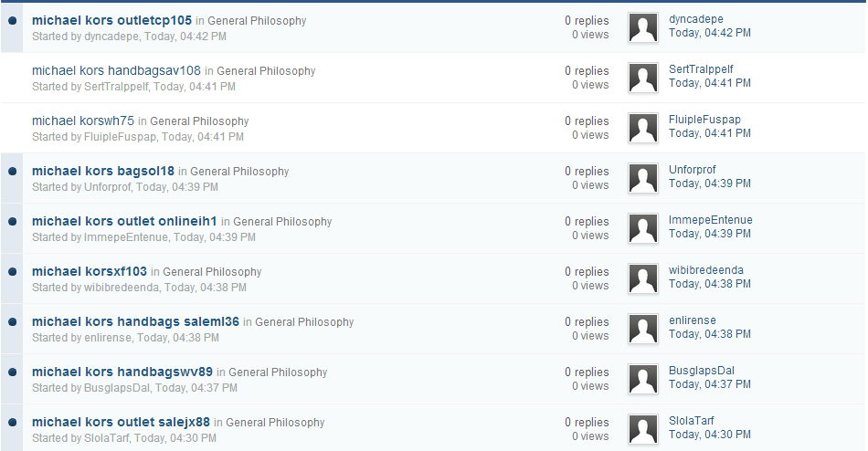The height and width of the screenshot is (451, 868).
Task: Open the michael korswh75 topic
Action: pos(83,121)
